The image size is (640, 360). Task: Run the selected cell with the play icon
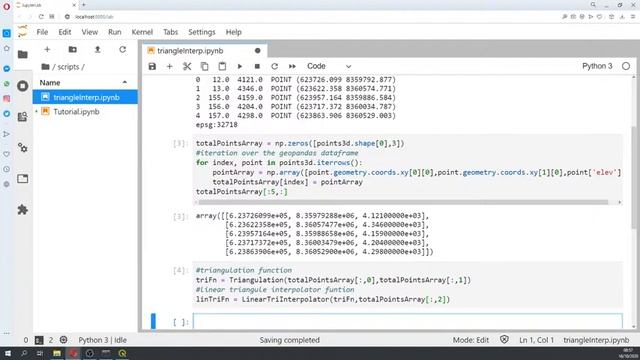[240, 66]
